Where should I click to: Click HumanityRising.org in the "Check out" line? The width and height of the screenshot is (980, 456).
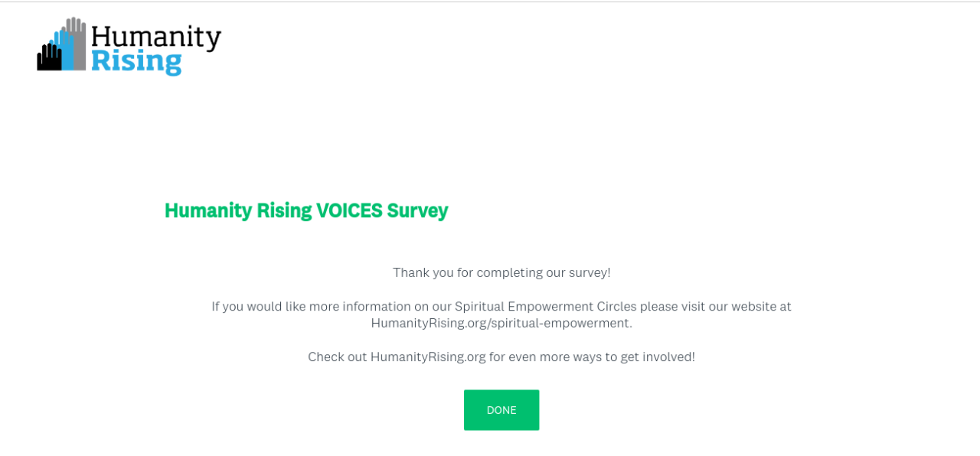[428, 357]
